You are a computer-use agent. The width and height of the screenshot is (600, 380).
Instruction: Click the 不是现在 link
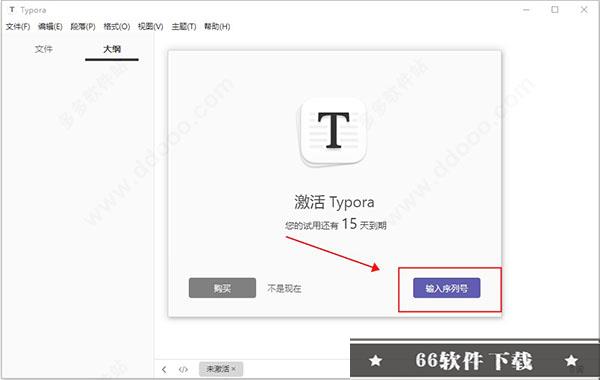pos(284,288)
